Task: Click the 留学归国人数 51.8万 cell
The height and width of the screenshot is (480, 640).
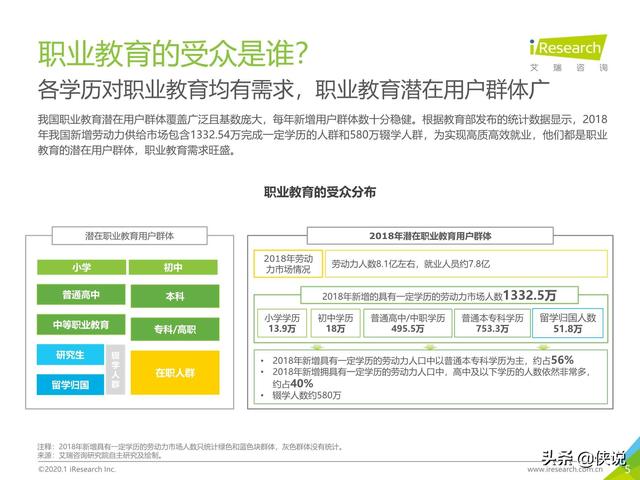Action: 568,323
